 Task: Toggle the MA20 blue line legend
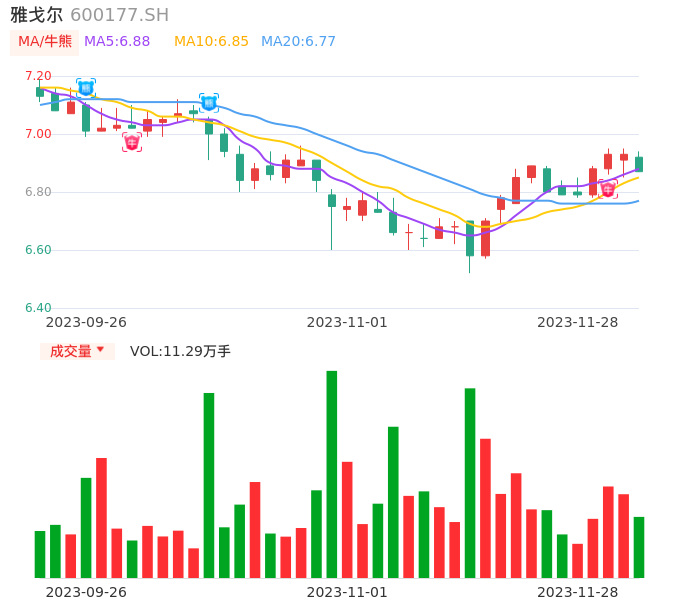[298, 42]
